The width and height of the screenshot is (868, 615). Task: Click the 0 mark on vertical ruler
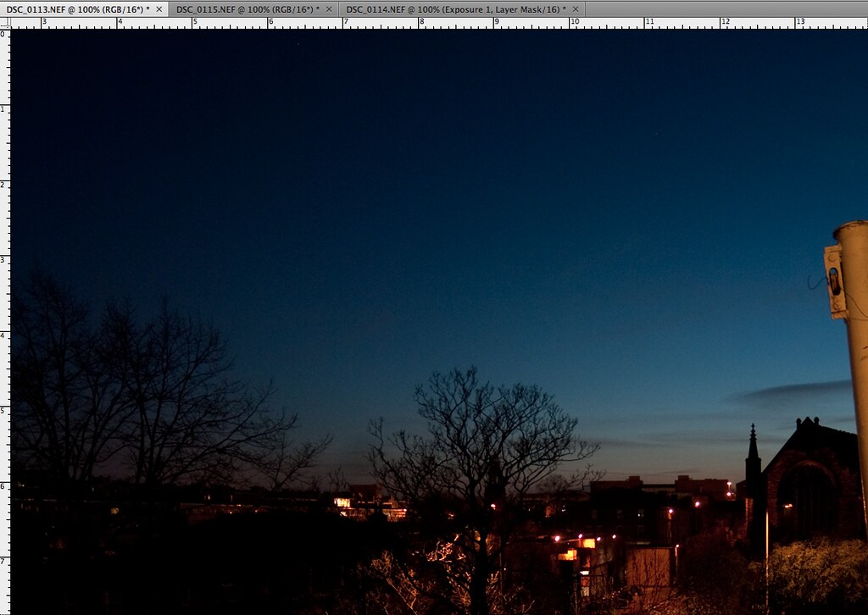coord(4,33)
